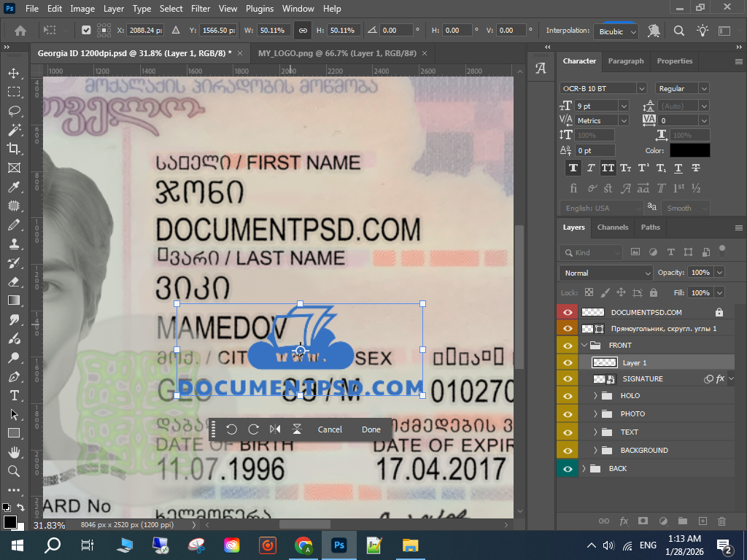747x560 pixels.
Task: Select the Crop tool
Action: [x=14, y=149]
